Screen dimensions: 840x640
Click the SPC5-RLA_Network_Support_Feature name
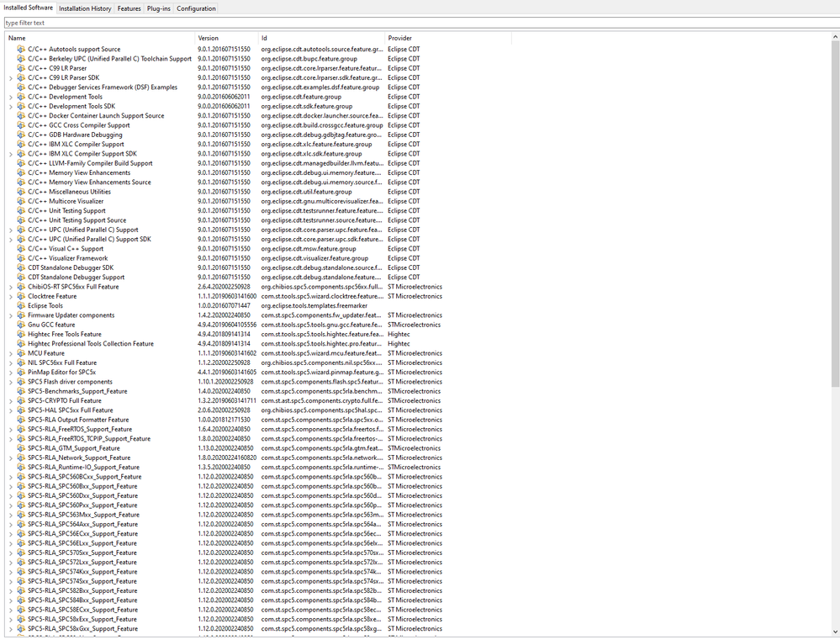(79, 458)
